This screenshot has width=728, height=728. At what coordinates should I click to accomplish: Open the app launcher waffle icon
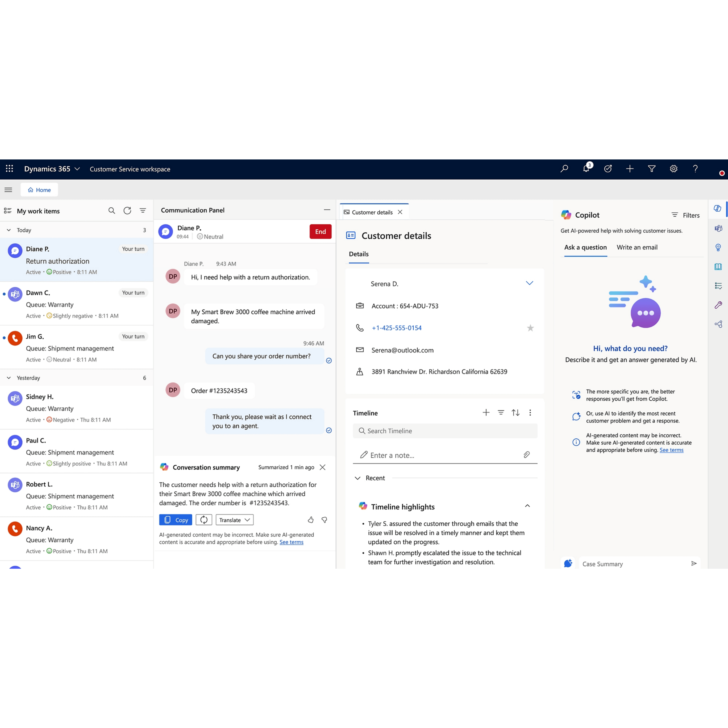click(x=9, y=168)
